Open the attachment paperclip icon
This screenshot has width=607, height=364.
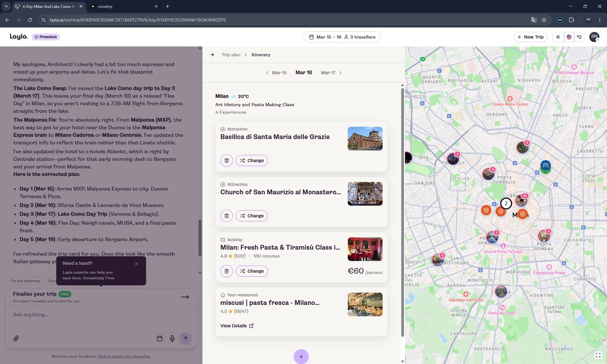pyautogui.click(x=16, y=338)
